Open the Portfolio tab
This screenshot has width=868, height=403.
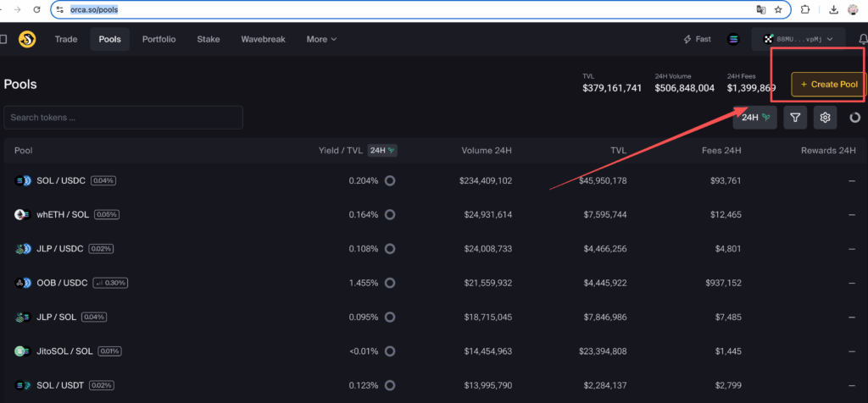point(159,39)
